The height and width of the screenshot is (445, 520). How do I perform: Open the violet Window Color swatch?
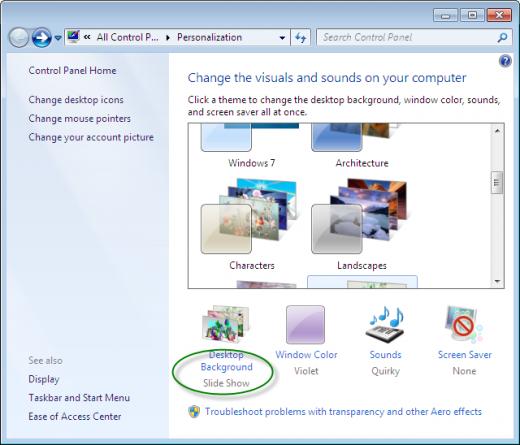305,324
